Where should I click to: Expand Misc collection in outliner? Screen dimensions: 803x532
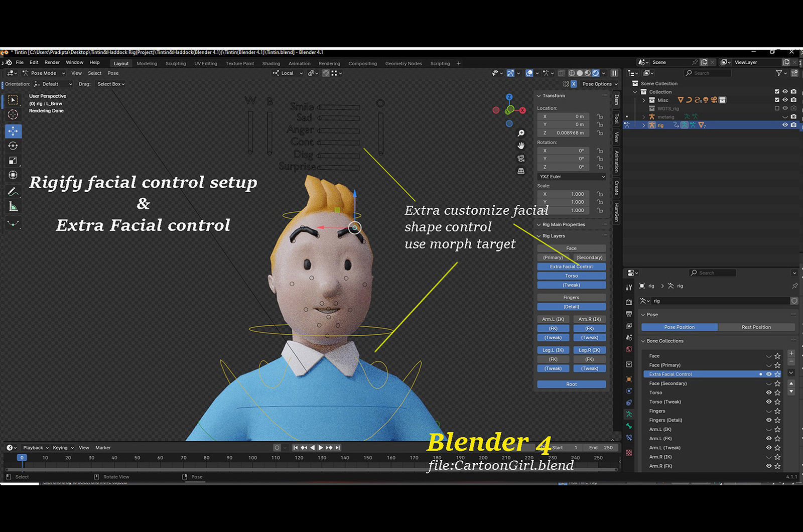tap(644, 100)
